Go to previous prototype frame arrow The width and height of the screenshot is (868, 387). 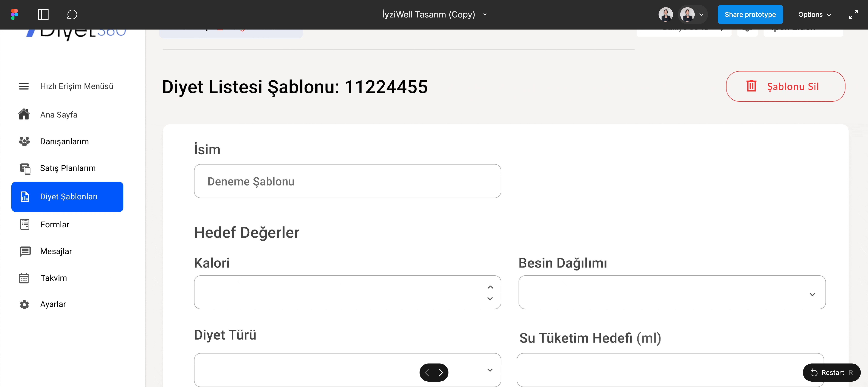427,372
